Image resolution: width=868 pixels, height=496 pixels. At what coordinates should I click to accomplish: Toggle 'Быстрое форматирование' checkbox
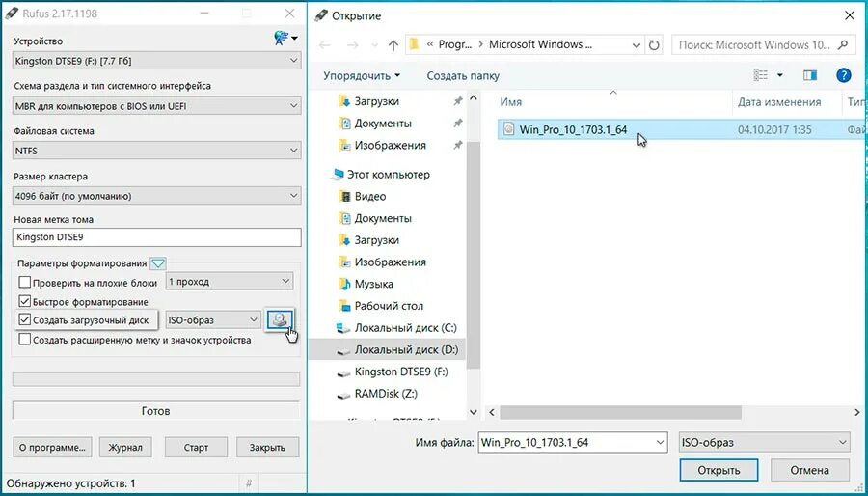[24, 302]
